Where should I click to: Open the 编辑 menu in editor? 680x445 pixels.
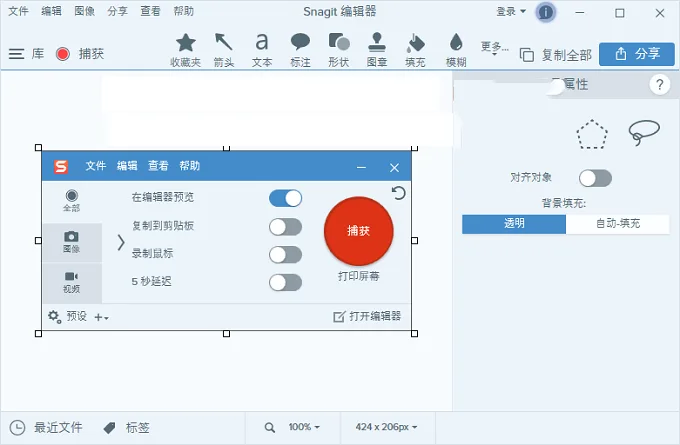click(x=51, y=11)
